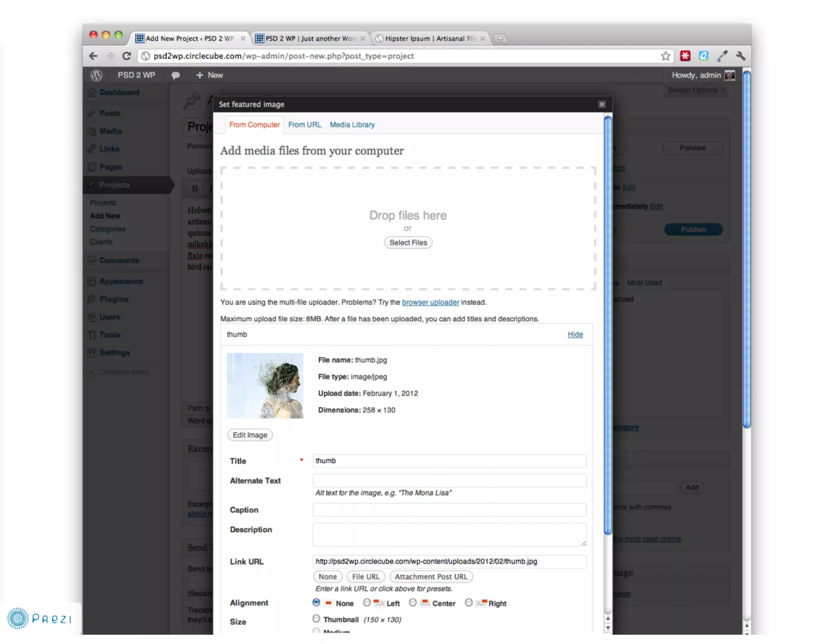Bookmark page with the star icon
The height and width of the screenshot is (644, 834).
coord(665,56)
